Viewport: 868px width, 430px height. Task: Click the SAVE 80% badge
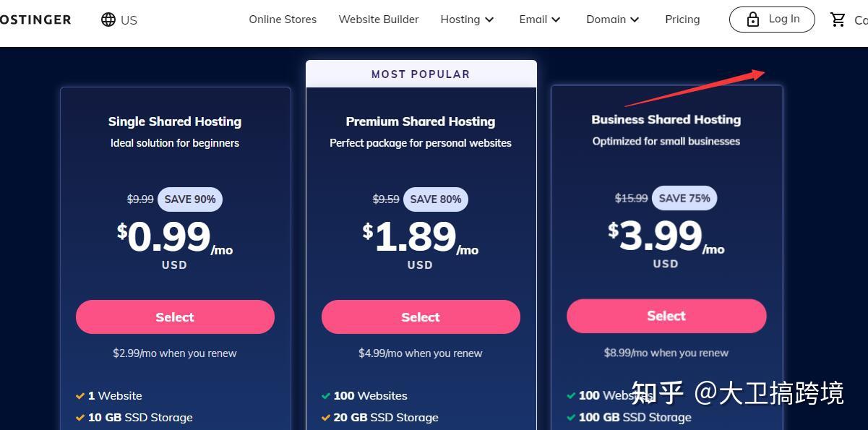(436, 199)
